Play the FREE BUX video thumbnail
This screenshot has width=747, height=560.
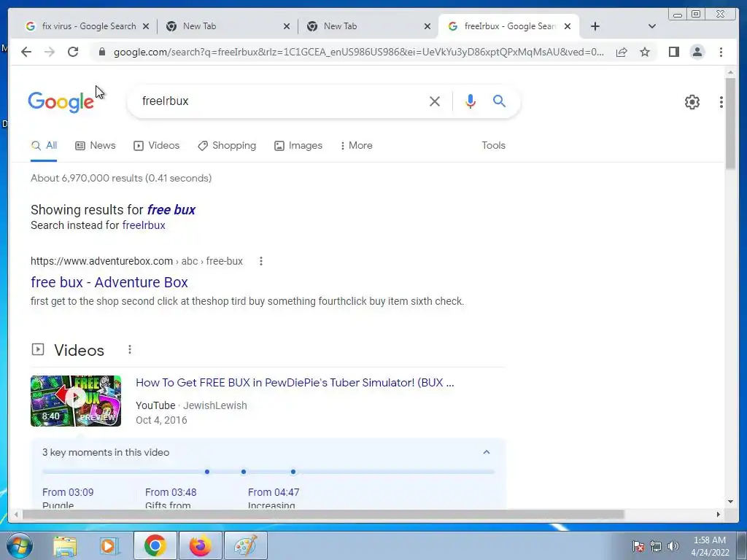[x=76, y=400]
